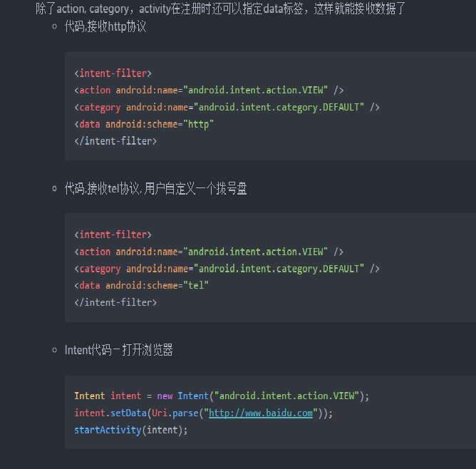Click android.intent.category.DEFAULT in the first code block

(x=279, y=107)
